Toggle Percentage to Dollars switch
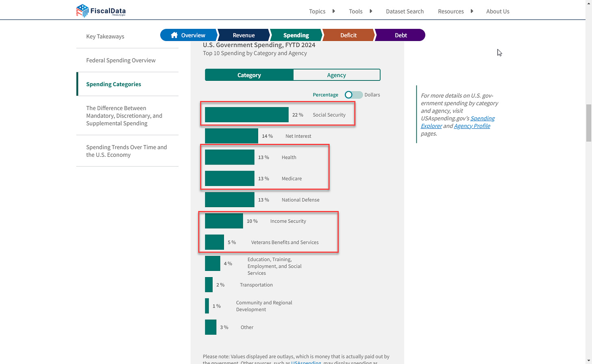The image size is (592, 364). click(353, 95)
